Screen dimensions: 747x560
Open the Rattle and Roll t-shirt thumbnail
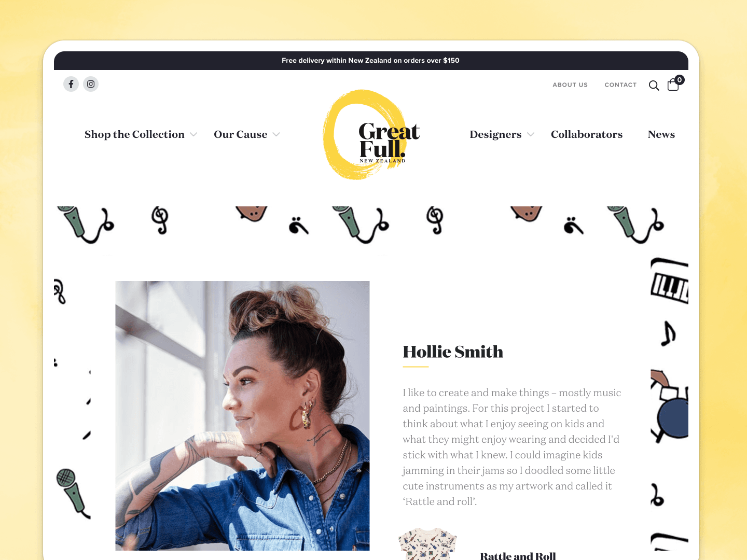pyautogui.click(x=427, y=544)
